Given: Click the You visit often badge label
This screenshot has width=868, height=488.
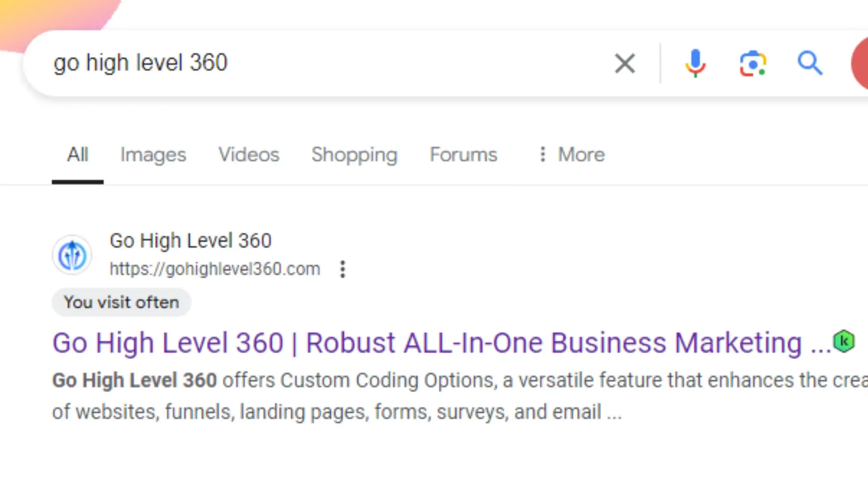Looking at the screenshot, I should coord(122,302).
